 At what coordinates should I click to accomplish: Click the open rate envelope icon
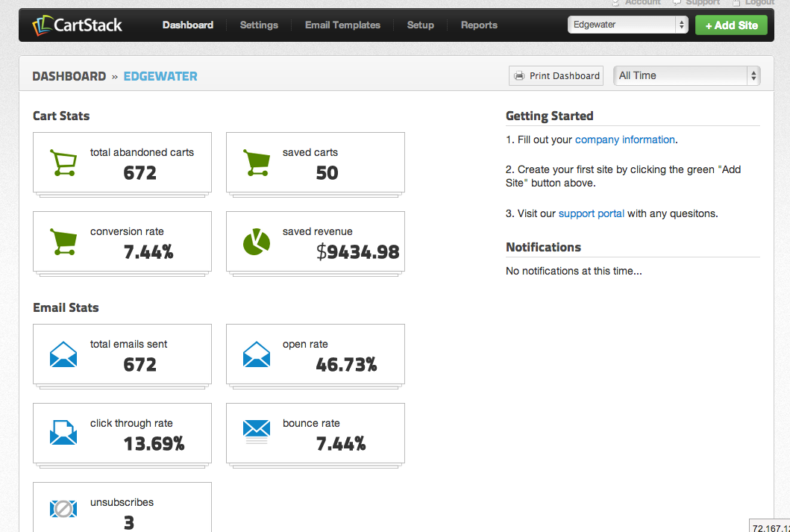[x=257, y=354]
